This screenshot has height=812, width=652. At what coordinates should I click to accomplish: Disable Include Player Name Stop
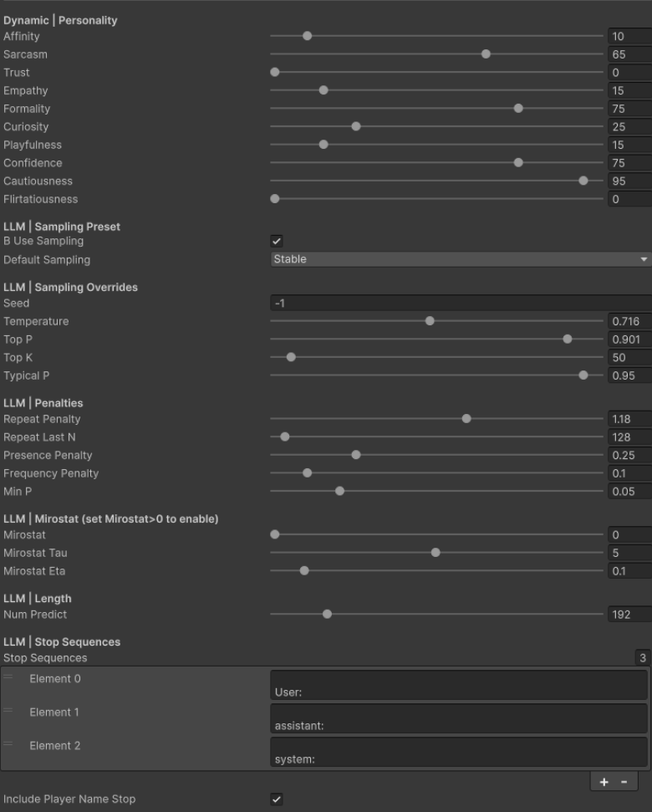(275, 799)
